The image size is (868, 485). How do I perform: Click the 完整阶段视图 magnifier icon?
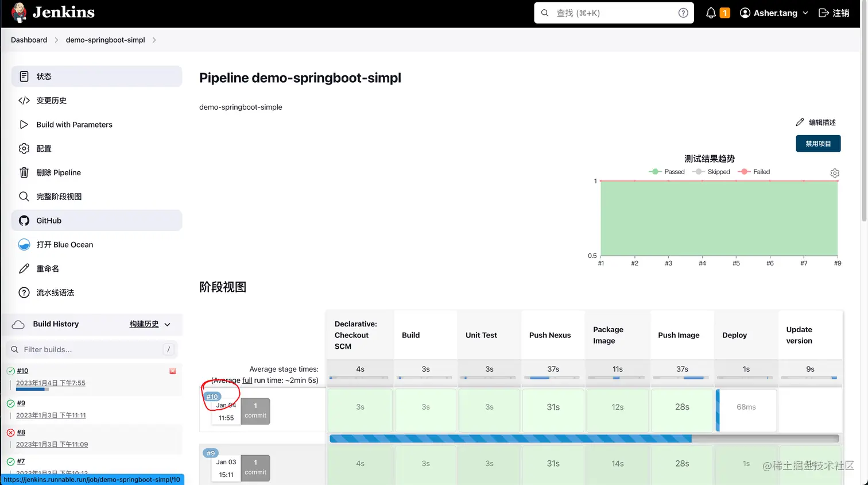24,197
